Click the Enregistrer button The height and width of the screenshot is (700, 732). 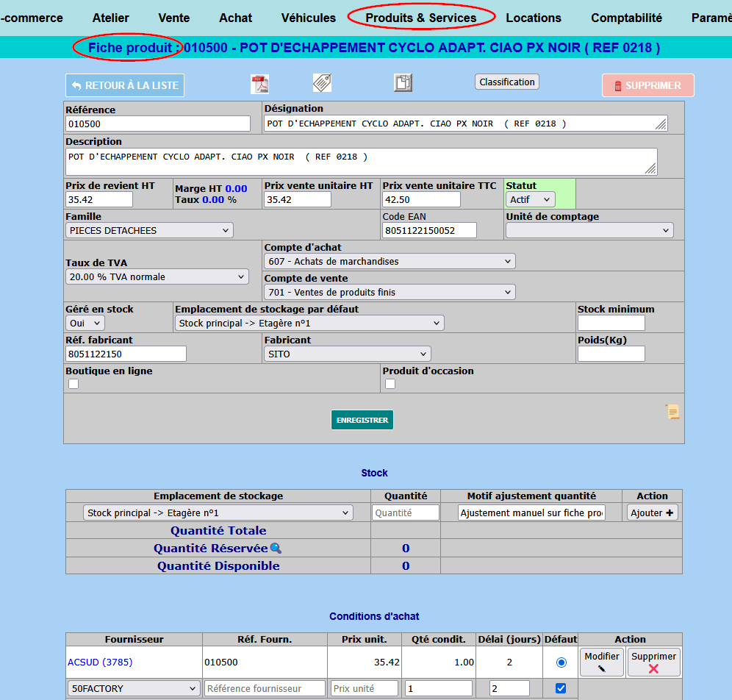362,420
